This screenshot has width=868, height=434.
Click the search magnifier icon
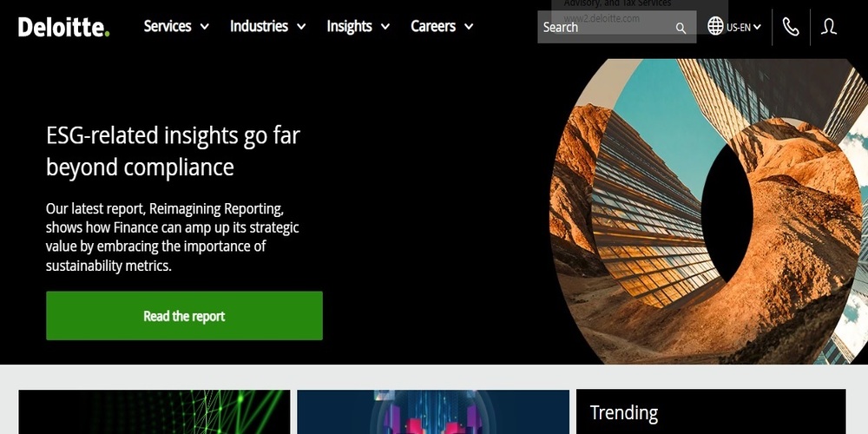(681, 28)
